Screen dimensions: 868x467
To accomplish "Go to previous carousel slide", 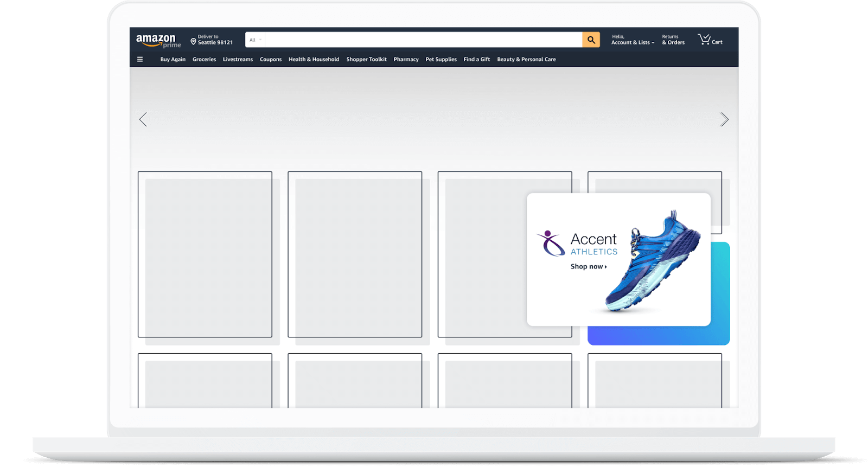I will (x=143, y=119).
